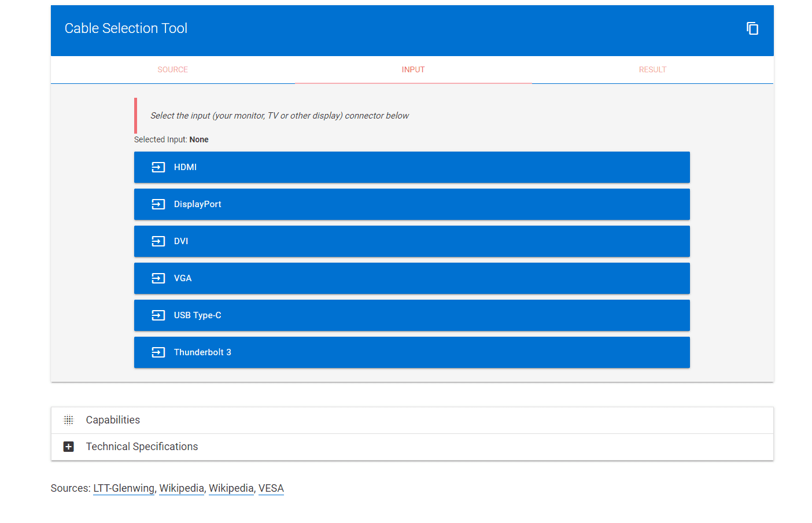Select the INPUT tab

413,69
